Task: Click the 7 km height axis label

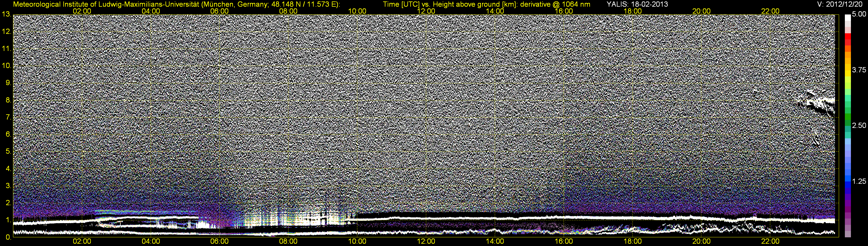Action: coord(8,117)
